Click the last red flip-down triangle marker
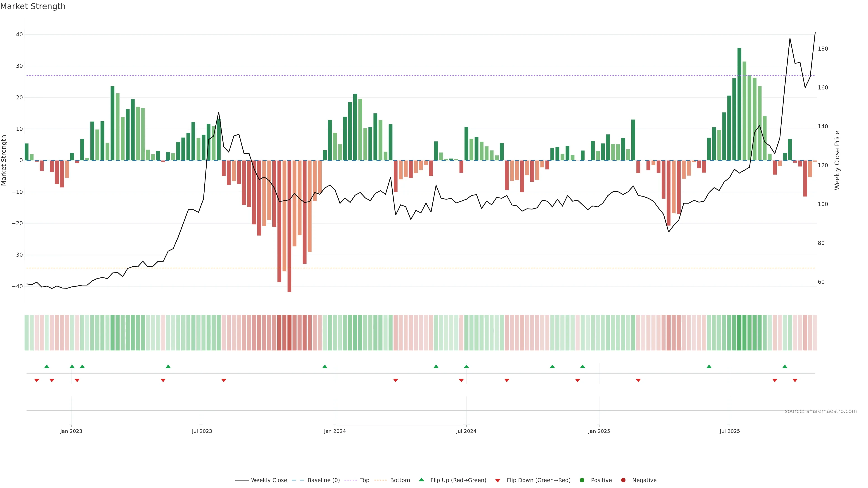 click(795, 380)
